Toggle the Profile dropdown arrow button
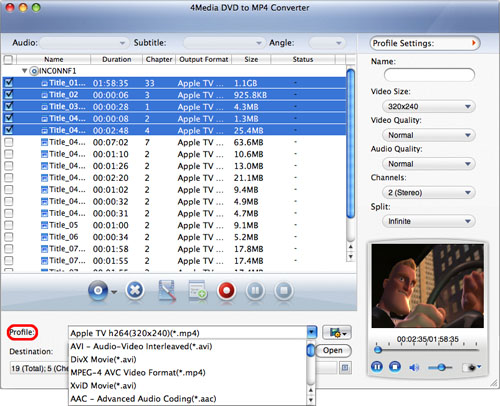 click(x=311, y=333)
